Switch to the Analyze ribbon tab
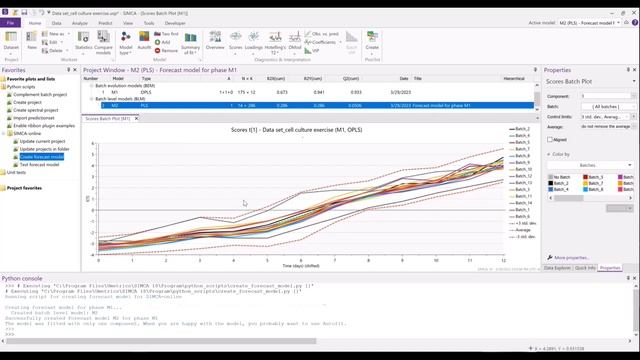Image resolution: width=640 pixels, height=360 pixels. (80, 23)
